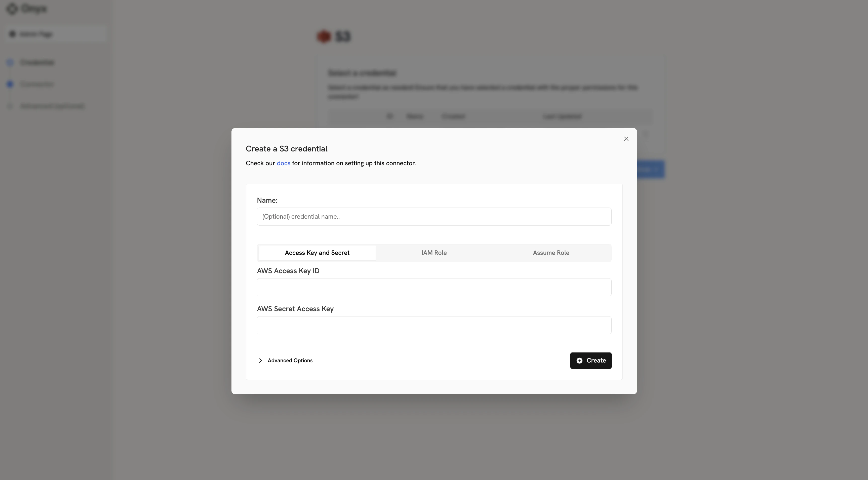Switch to the Assume Role tab
The height and width of the screenshot is (480, 868).
pyautogui.click(x=550, y=253)
